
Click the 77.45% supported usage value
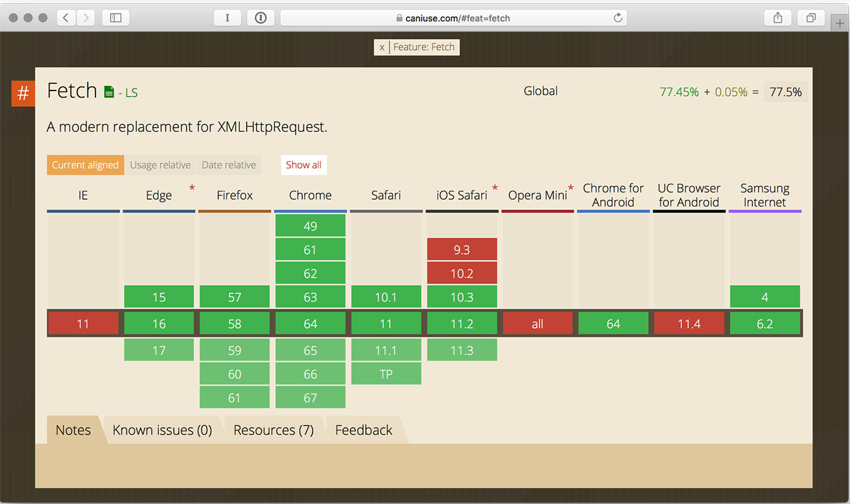[679, 92]
